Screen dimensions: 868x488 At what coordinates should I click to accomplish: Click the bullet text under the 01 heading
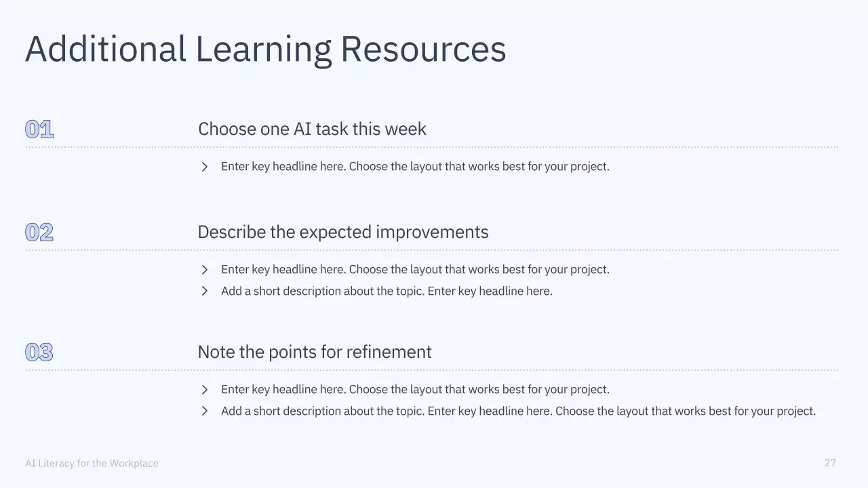coord(415,167)
